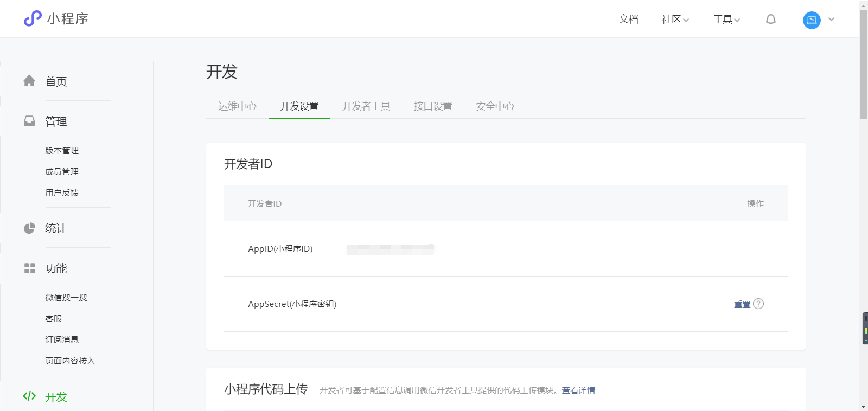Click the inbox icon beside 管理
The image size is (868, 411).
pos(29,121)
